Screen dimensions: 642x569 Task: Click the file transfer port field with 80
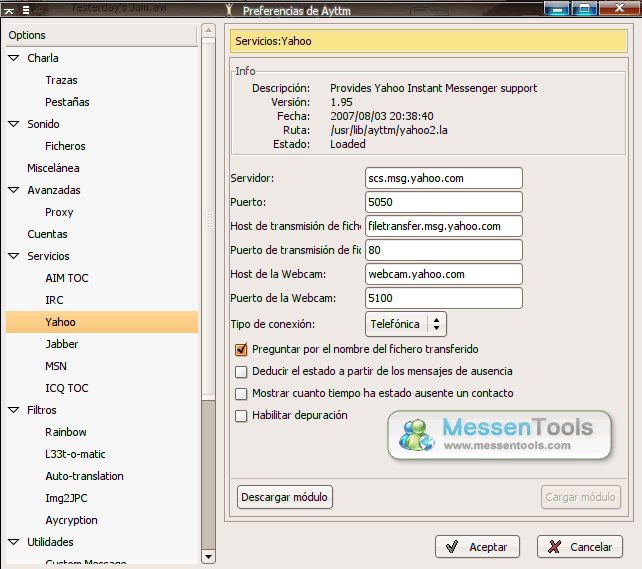pyautogui.click(x=443, y=250)
